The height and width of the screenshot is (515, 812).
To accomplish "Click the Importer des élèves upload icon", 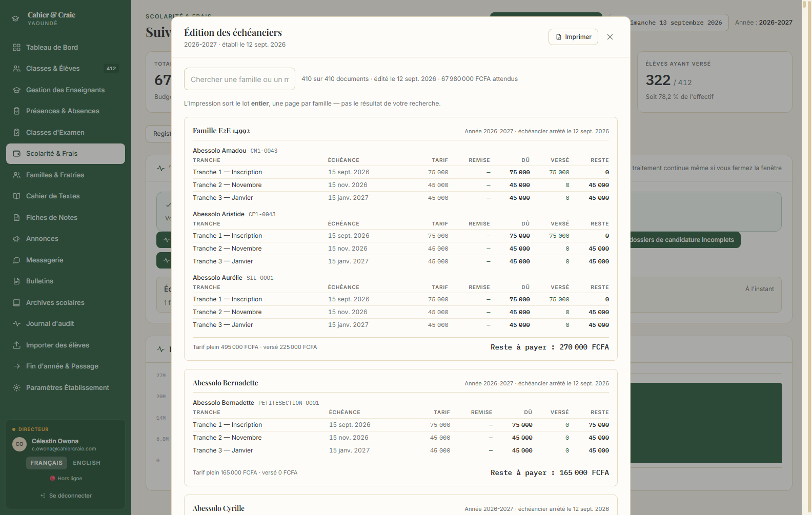I will pos(16,345).
